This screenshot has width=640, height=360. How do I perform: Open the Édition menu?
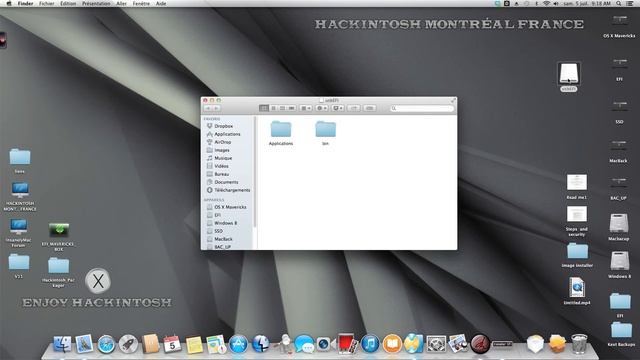pyautogui.click(x=68, y=3)
